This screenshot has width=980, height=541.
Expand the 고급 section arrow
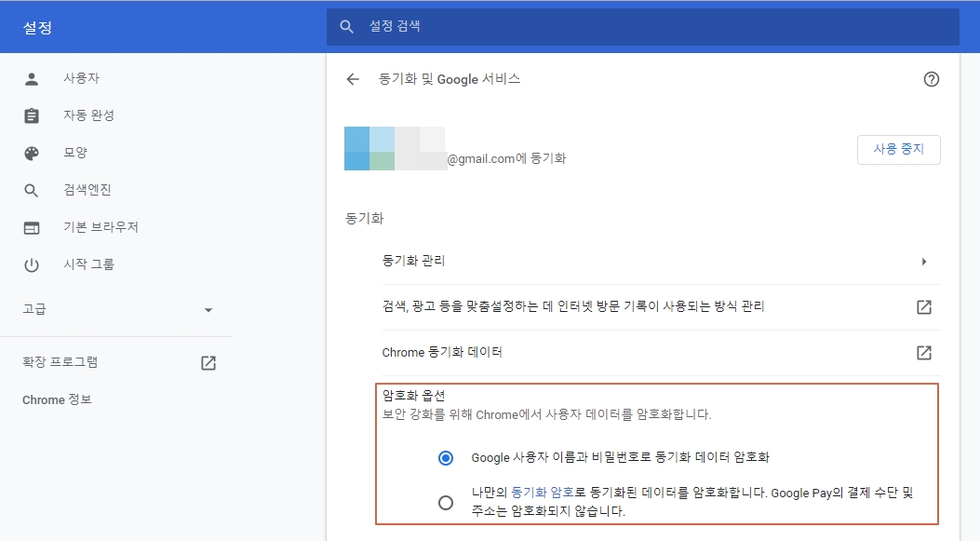[208, 310]
